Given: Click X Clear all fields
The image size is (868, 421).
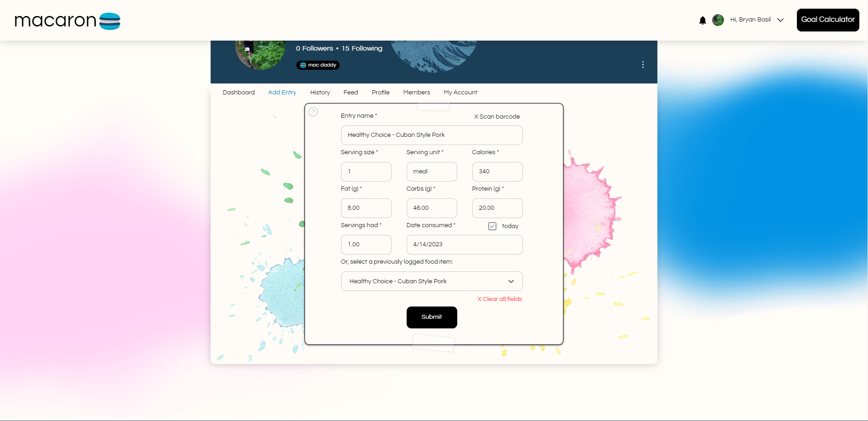Looking at the screenshot, I should coord(500,299).
